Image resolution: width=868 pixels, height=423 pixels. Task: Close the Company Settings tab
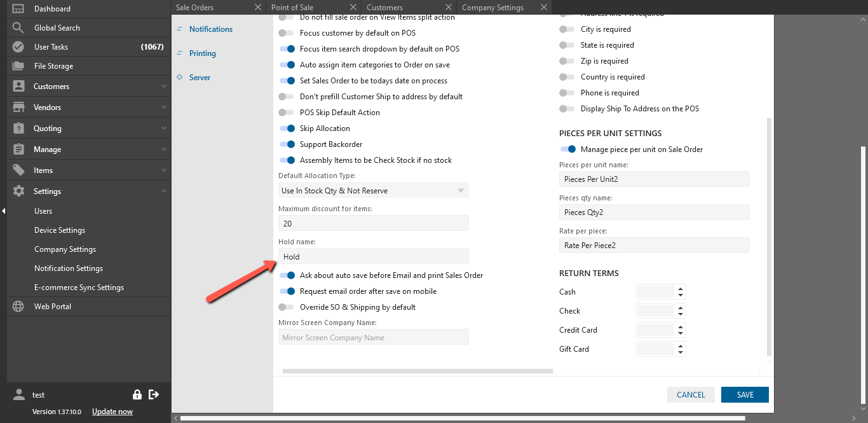[x=543, y=8]
